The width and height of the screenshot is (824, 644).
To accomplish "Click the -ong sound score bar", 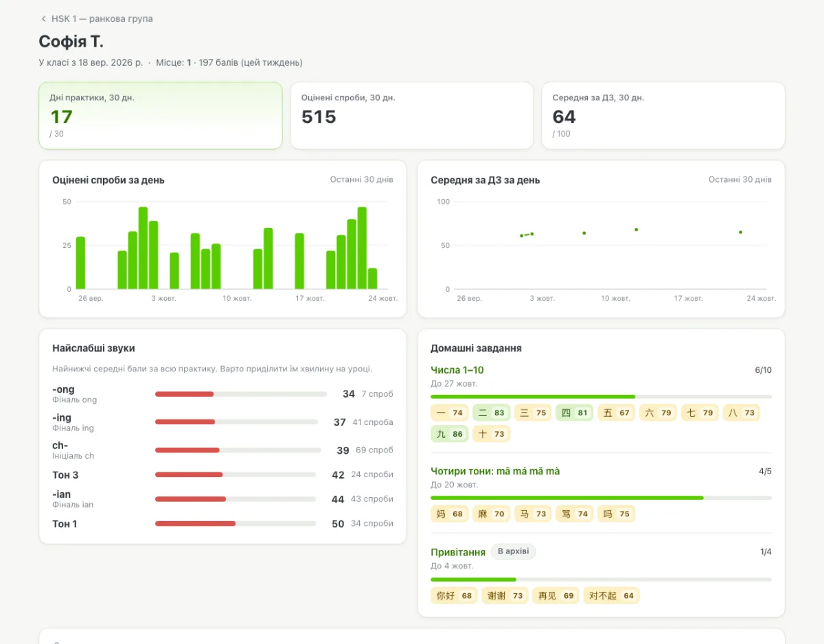I will pyautogui.click(x=241, y=394).
